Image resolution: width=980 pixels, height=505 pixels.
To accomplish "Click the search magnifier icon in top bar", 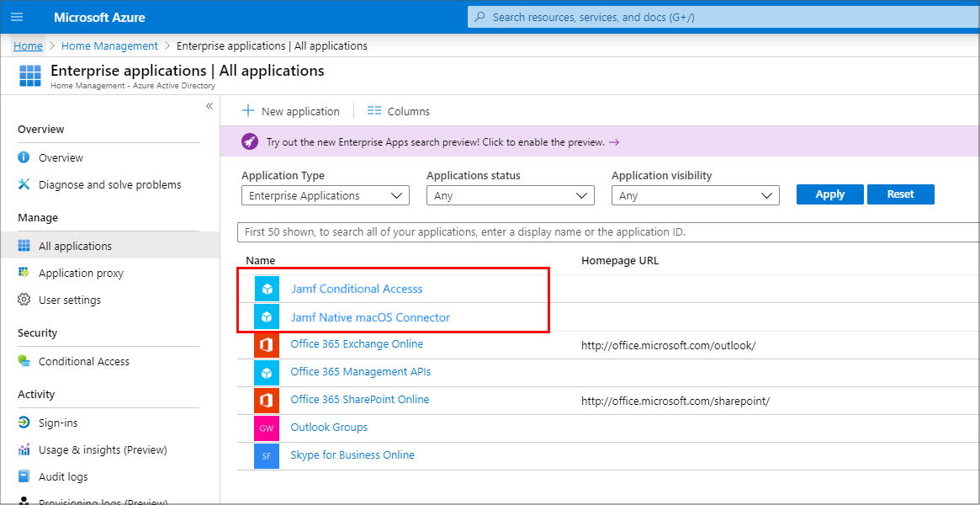I will pyautogui.click(x=480, y=17).
